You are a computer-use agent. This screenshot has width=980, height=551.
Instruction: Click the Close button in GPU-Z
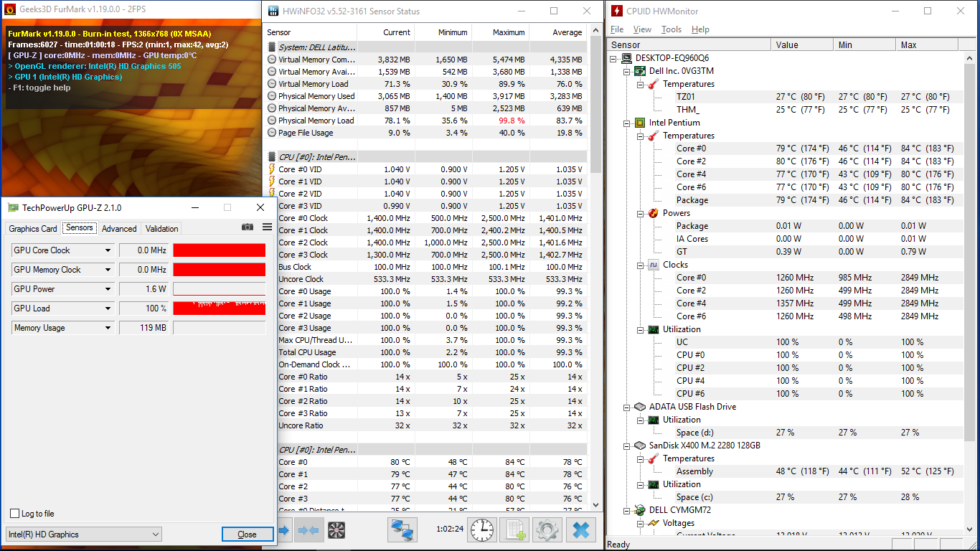248,534
